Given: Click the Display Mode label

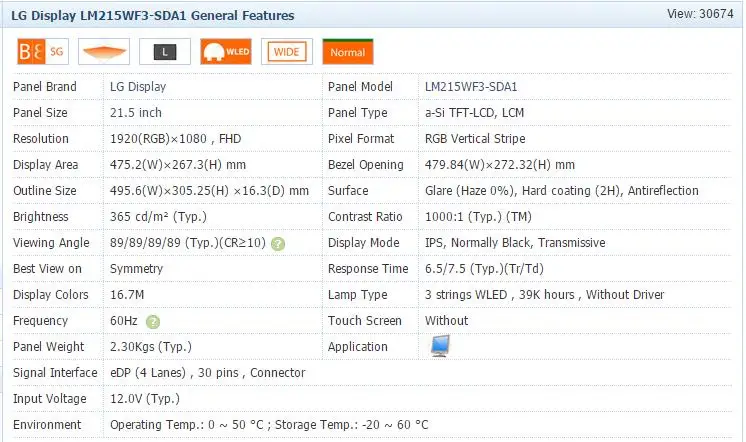Looking at the screenshot, I should [x=363, y=243].
